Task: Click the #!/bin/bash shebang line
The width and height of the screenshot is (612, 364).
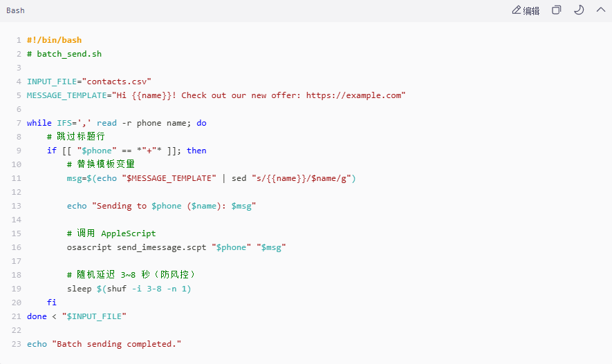Action: (x=54, y=40)
